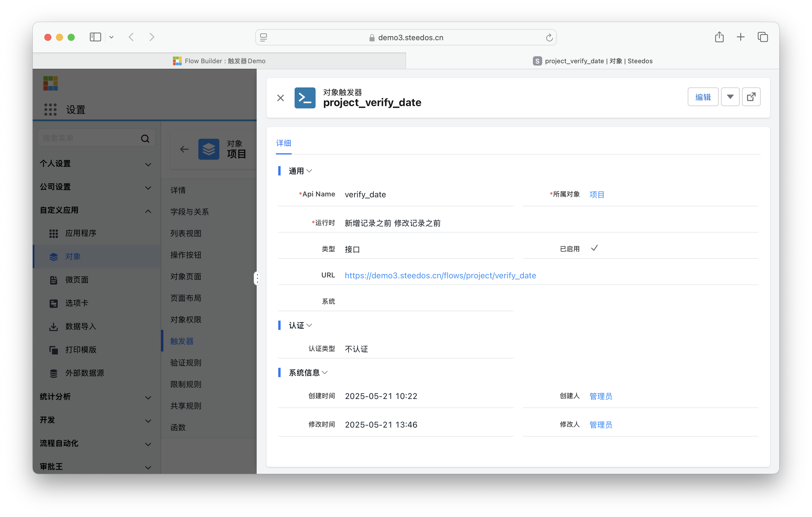The height and width of the screenshot is (517, 812).
Task: Open the more actions dropdown next to 编辑
Action: tap(730, 97)
